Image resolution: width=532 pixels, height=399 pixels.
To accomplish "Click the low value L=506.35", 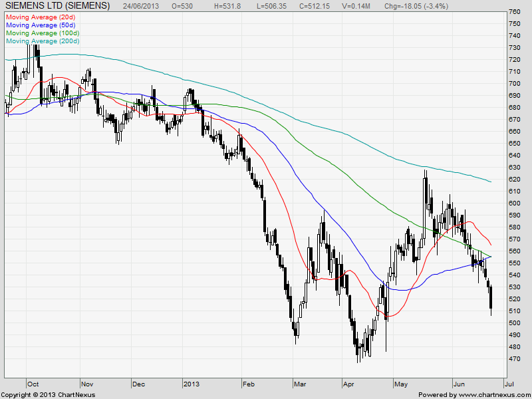I will point(271,6).
